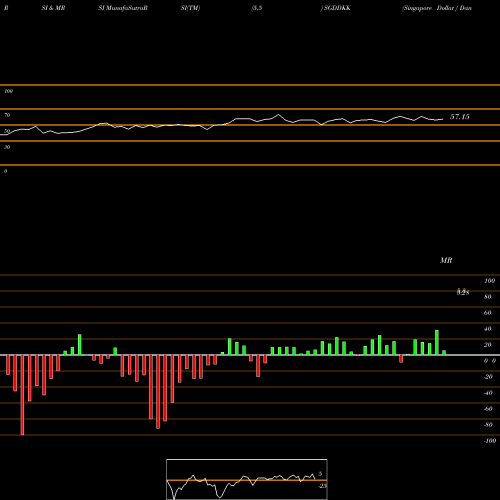Click the '(5,5' parameter text in header

point(257,8)
